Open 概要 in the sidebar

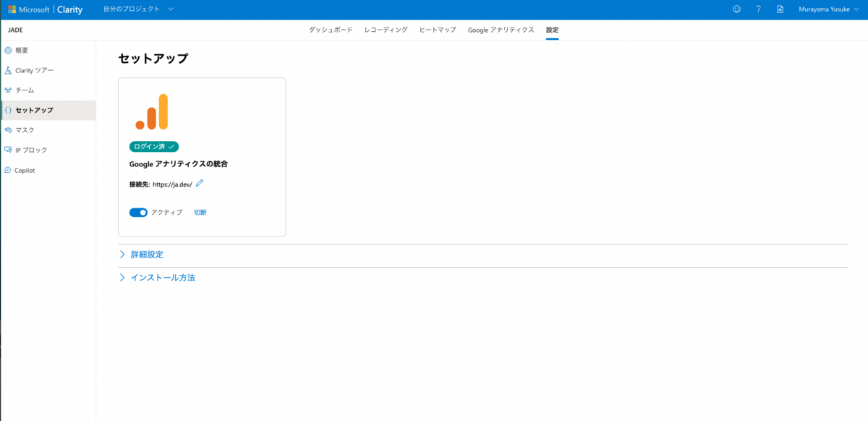click(48, 51)
